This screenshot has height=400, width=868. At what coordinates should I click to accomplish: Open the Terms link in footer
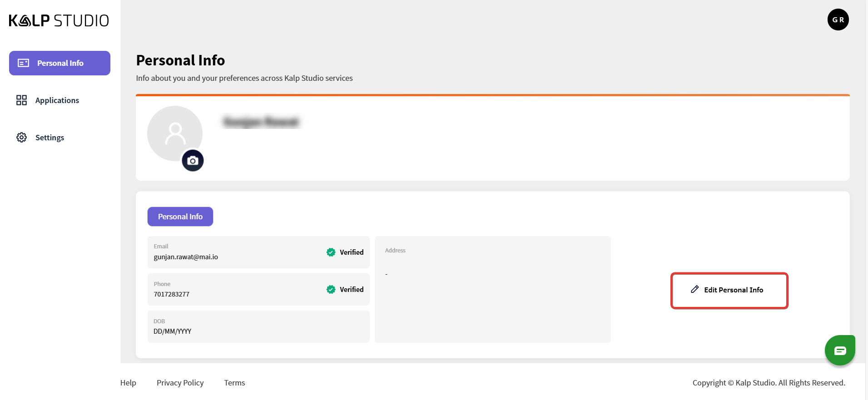tap(234, 383)
